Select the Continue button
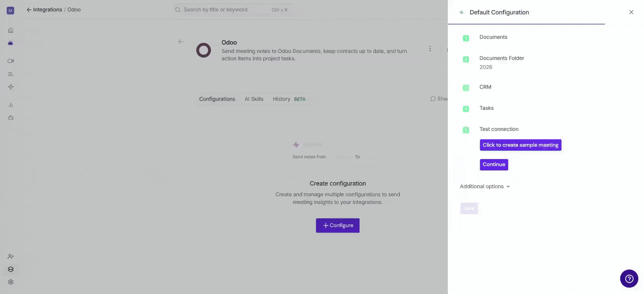The image size is (644, 294). [x=494, y=164]
